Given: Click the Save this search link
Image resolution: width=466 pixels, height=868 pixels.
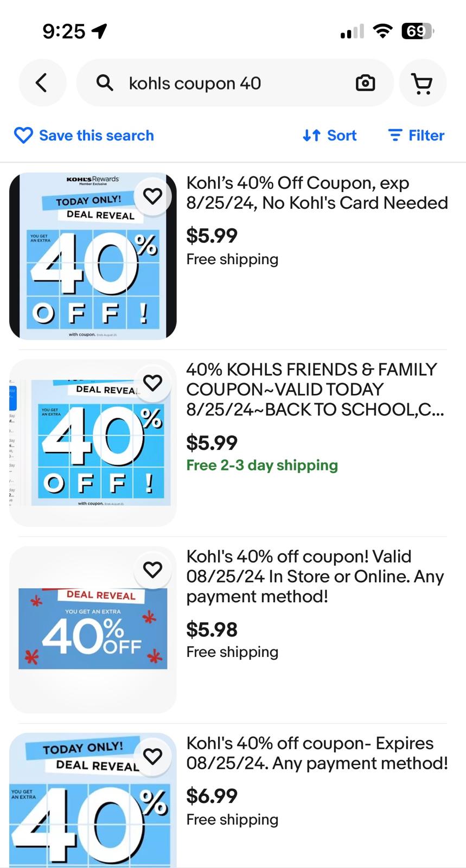Looking at the screenshot, I should pos(96,136).
